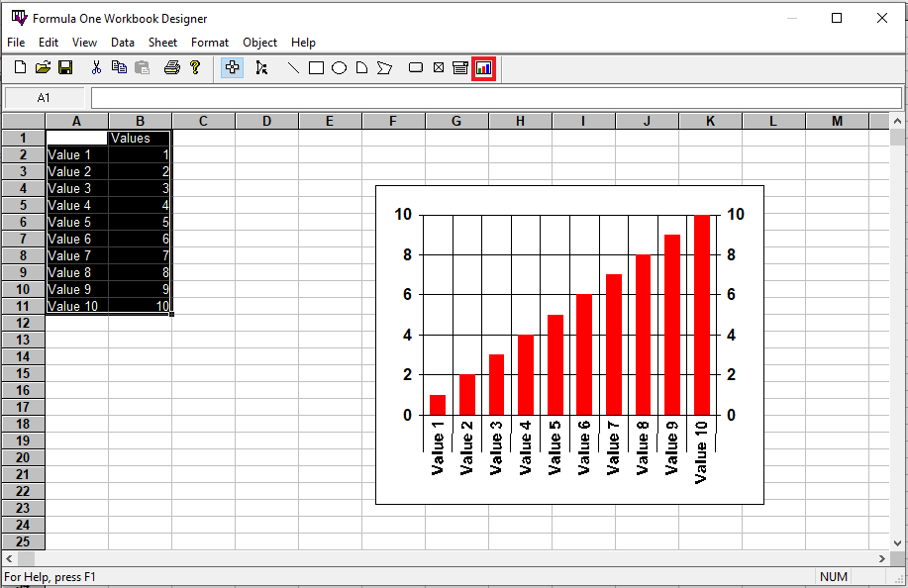Open the Format menu
908x588 pixels.
[x=210, y=43]
